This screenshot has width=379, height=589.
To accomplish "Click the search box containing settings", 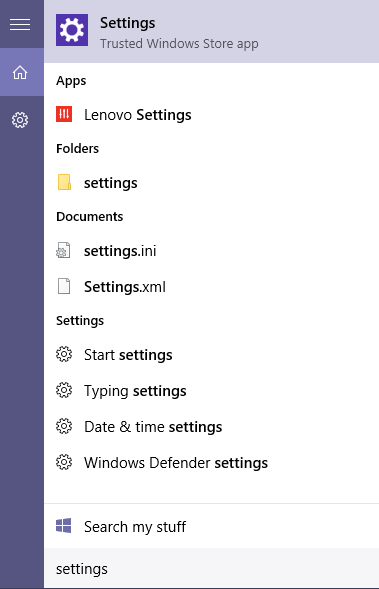I will [211, 569].
